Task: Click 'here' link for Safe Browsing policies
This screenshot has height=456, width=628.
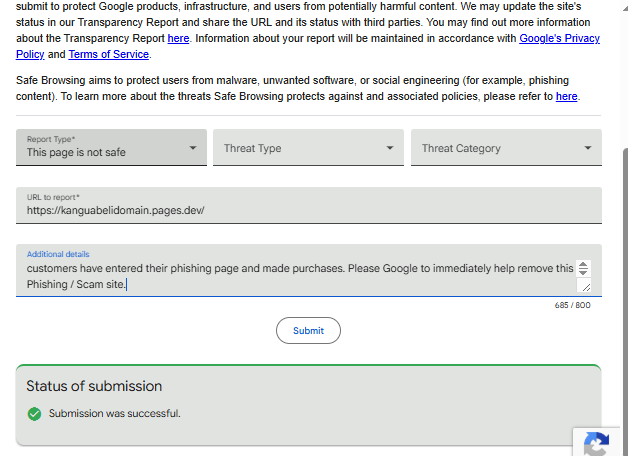Action: point(567,96)
